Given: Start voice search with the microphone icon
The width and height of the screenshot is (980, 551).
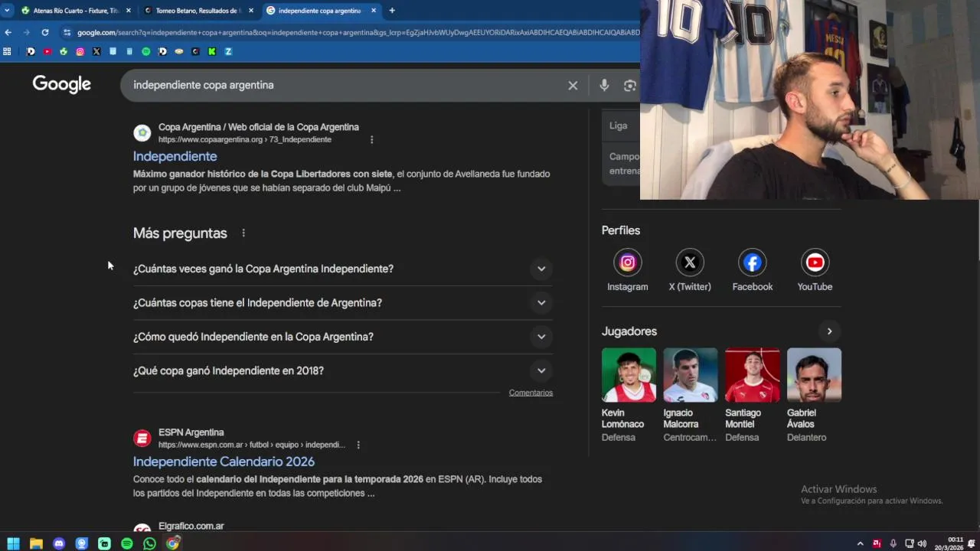Looking at the screenshot, I should coord(604,86).
